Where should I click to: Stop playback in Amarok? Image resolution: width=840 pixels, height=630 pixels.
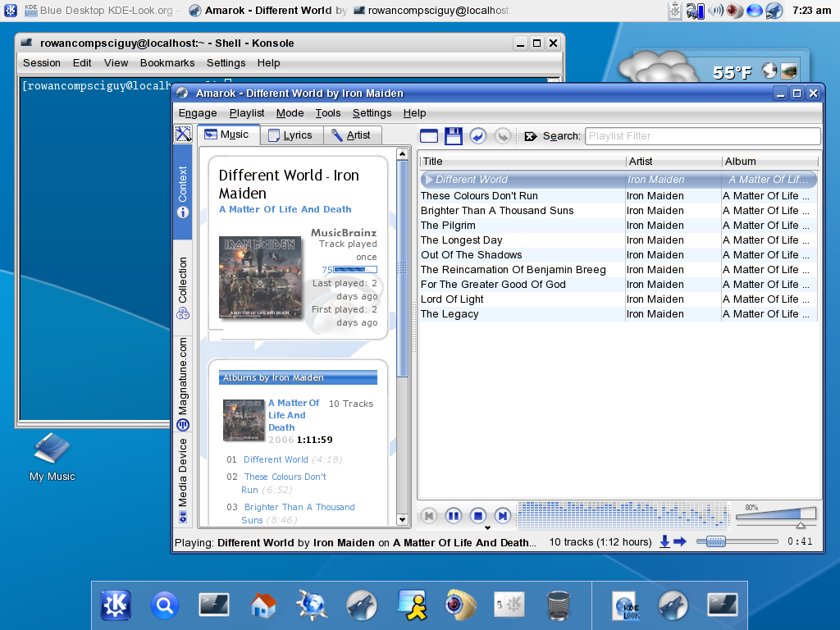point(478,516)
